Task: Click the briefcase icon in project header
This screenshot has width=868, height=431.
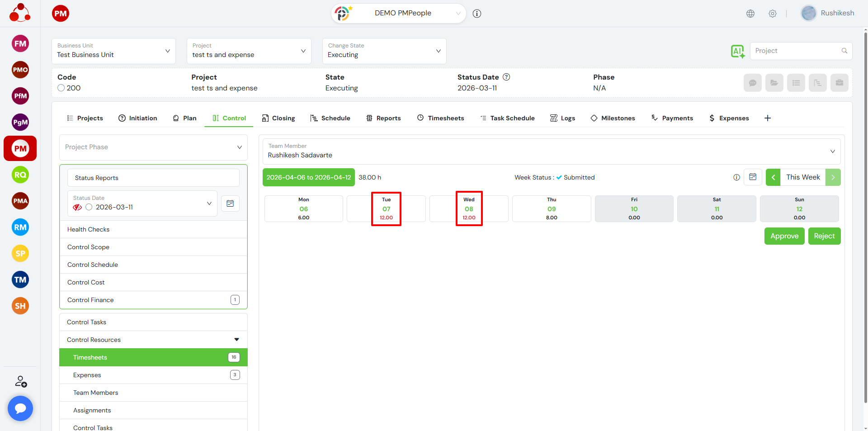Action: click(839, 83)
